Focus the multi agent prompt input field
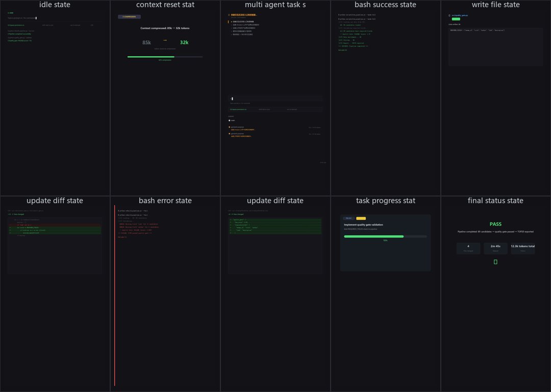This screenshot has width=551, height=392. click(275, 99)
